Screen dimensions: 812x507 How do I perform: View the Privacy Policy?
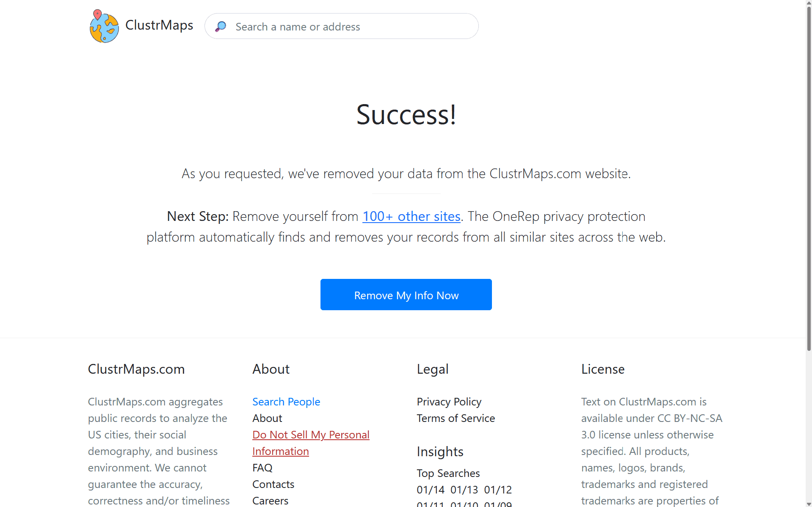449,402
